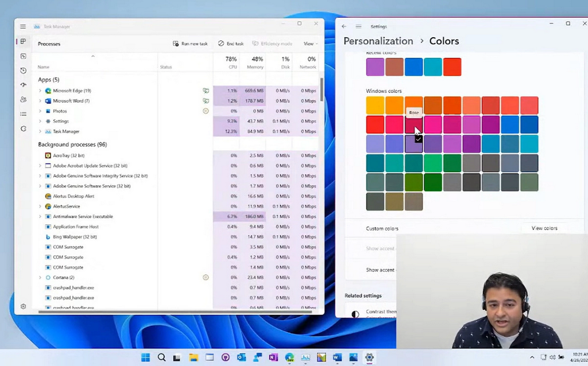Switch to Word on the taskbar

(x=338, y=357)
